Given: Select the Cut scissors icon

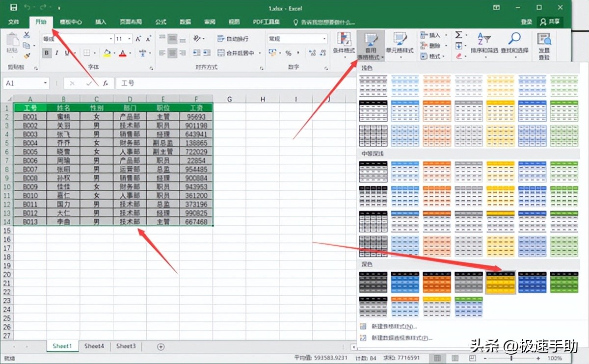Looking at the screenshot, I should [x=27, y=35].
